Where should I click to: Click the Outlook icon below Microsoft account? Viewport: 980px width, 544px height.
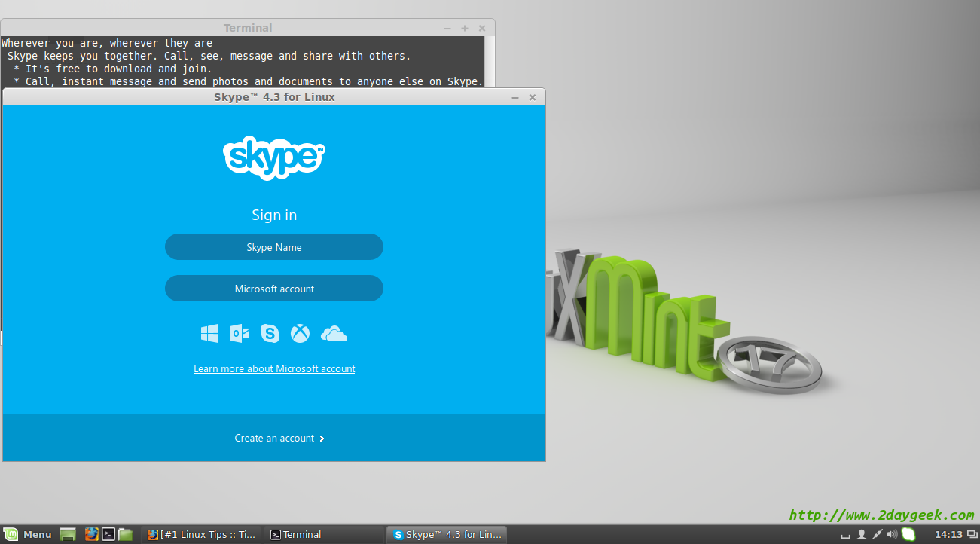pyautogui.click(x=240, y=333)
